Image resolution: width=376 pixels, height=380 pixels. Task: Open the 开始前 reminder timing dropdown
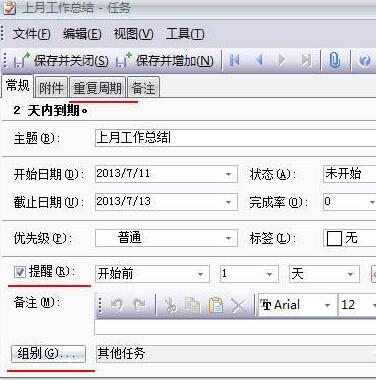152,274
